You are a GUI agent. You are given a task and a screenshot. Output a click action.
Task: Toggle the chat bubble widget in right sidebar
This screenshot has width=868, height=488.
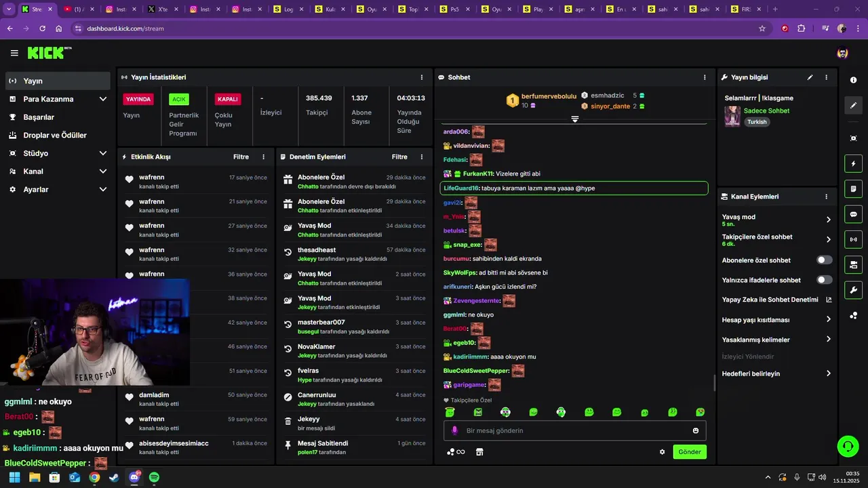click(x=853, y=214)
